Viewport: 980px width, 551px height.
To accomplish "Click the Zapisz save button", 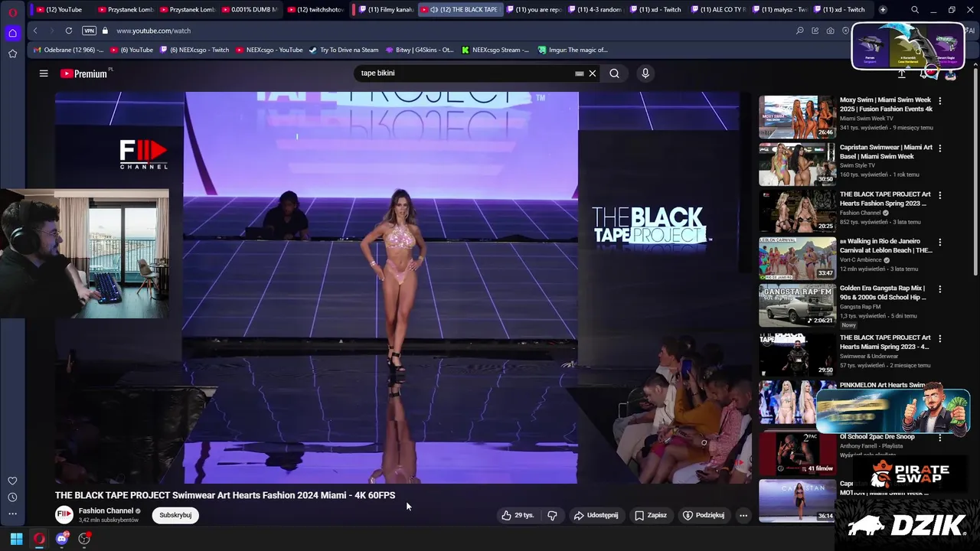I will [x=650, y=515].
